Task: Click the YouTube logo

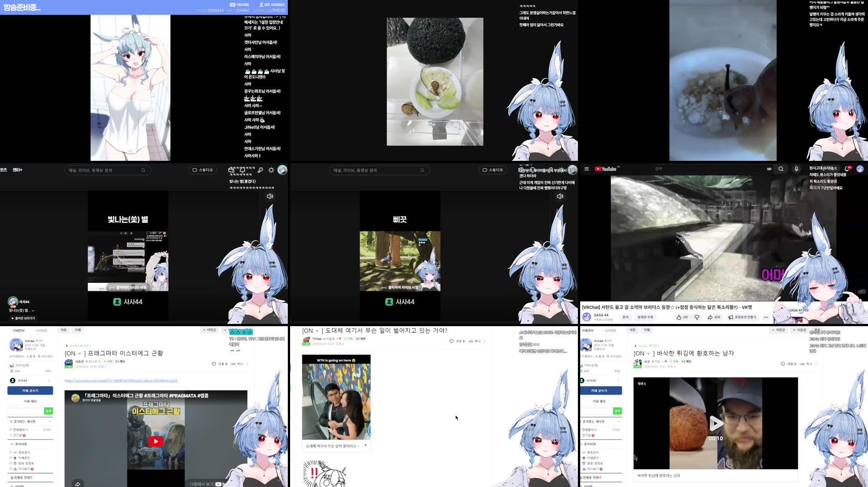Action: [x=606, y=169]
